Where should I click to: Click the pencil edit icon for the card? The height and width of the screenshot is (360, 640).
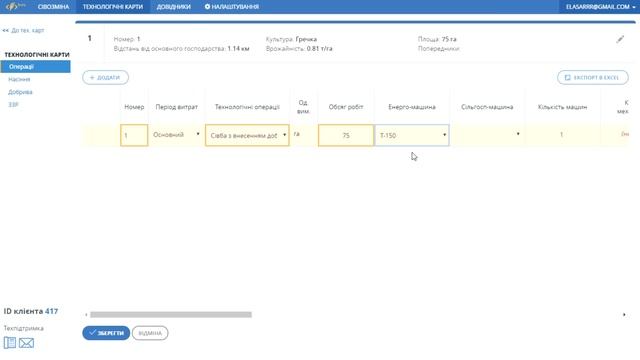point(620,39)
